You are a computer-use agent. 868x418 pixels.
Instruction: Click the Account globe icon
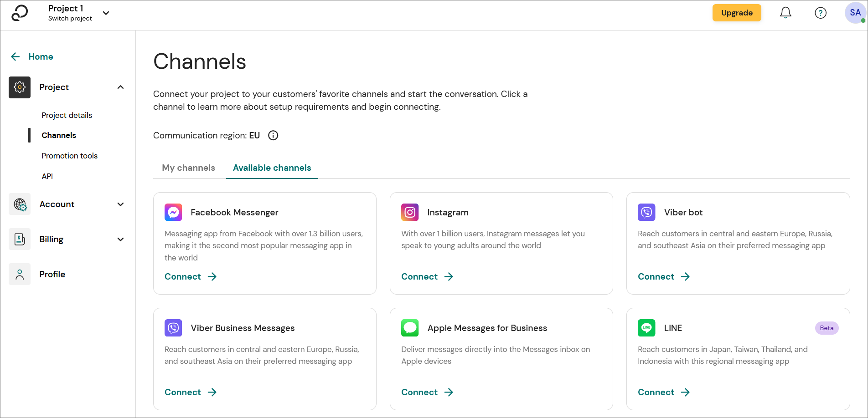click(x=19, y=204)
